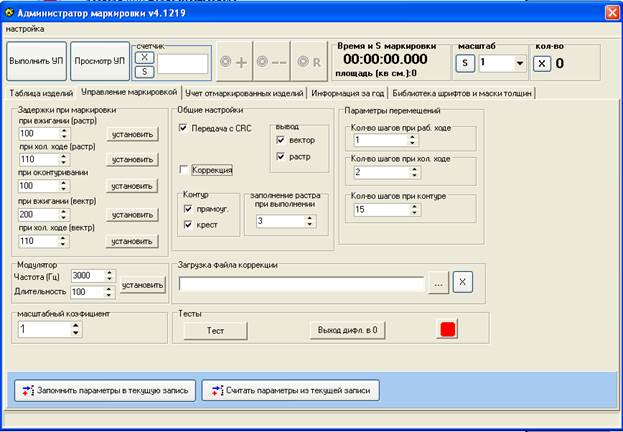The height and width of the screenshot is (432, 623).
Task: Increase при вжигании (растр) delay value
Action: 64,130
